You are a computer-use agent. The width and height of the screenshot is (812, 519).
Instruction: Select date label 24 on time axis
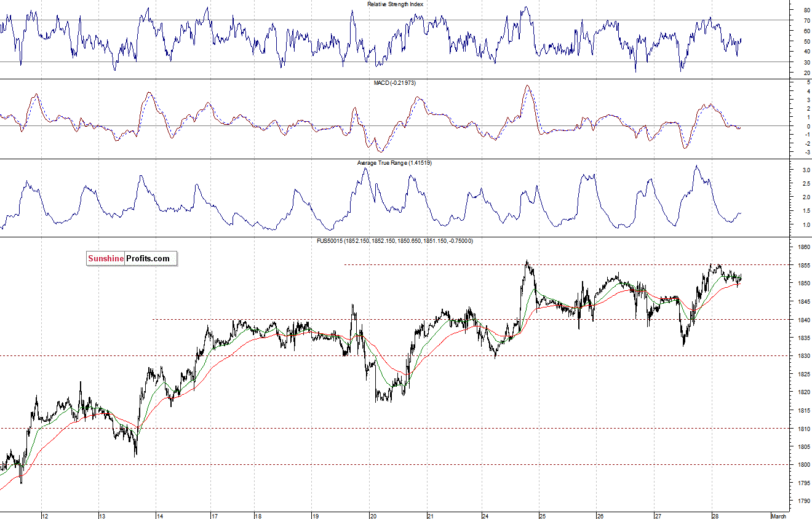[x=485, y=515]
